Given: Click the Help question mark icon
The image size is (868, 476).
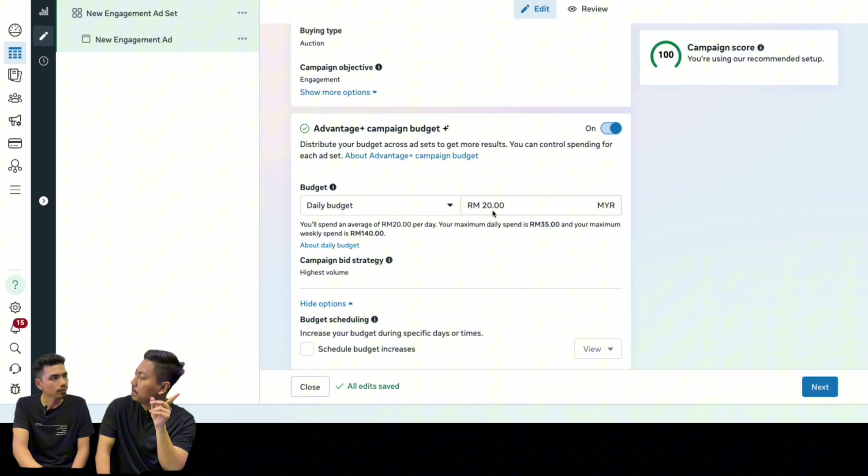Looking at the screenshot, I should point(15,285).
